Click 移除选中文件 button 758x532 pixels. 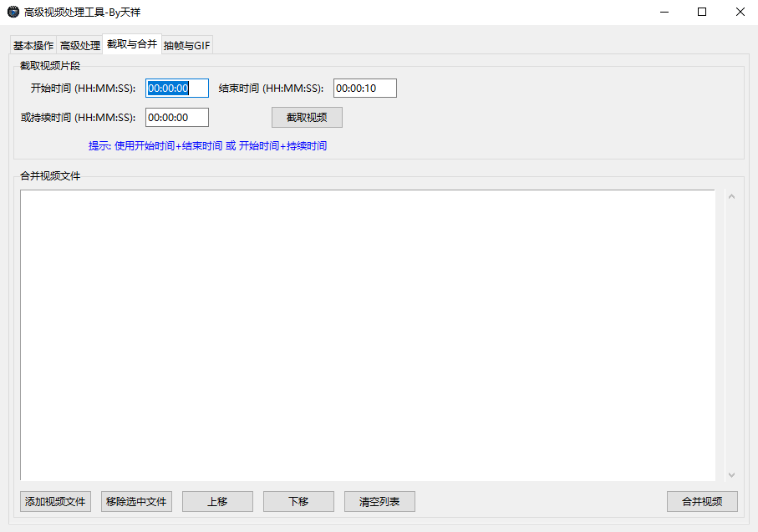(x=136, y=502)
